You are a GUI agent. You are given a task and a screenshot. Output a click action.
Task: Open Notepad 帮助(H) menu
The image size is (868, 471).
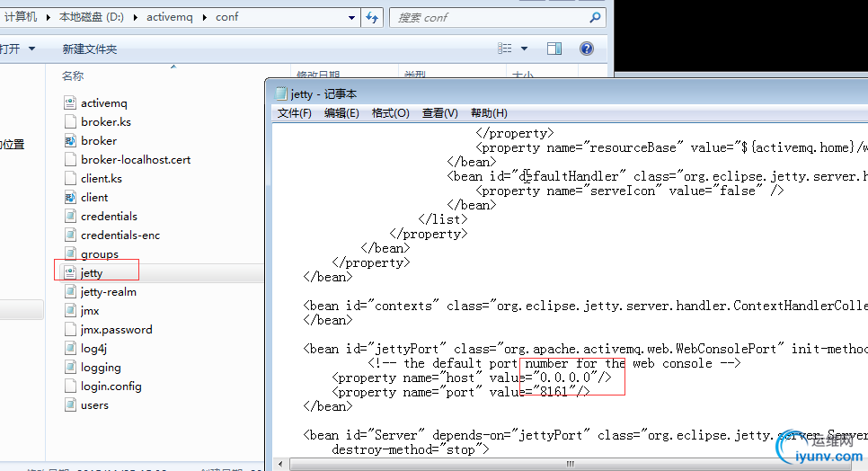pyautogui.click(x=489, y=113)
